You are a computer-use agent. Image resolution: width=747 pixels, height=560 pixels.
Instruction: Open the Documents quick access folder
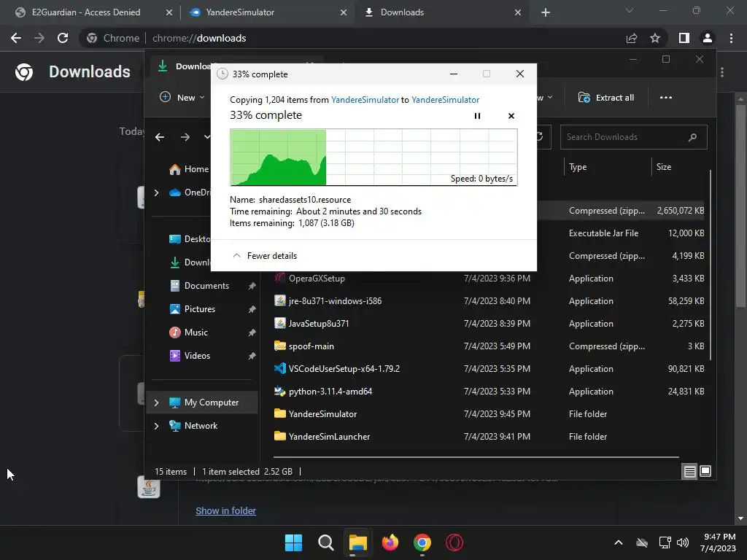[200, 286]
